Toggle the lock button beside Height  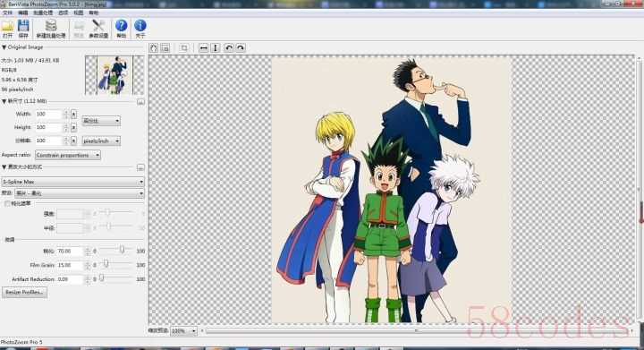click(73, 128)
